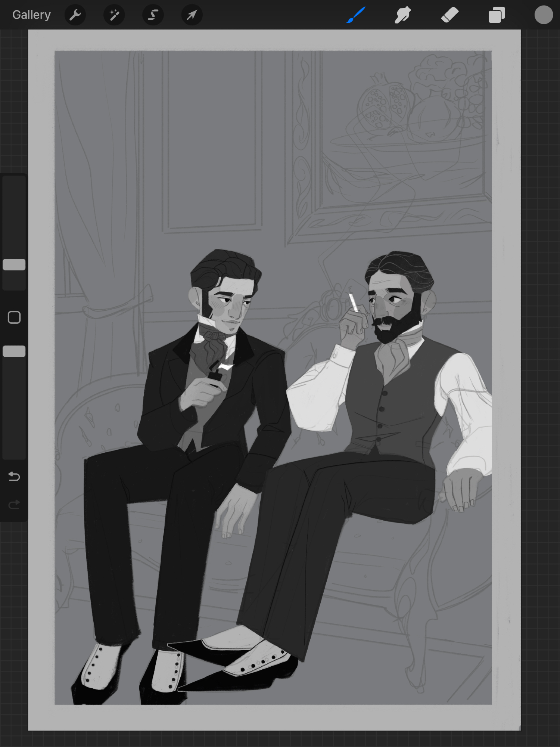Select the Eraser tool
This screenshot has width=560, height=747.
449,15
